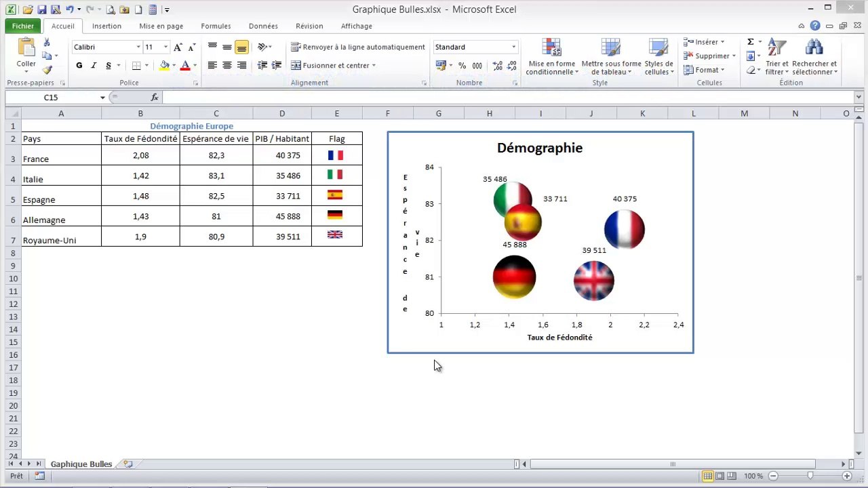Switch to the Insertion ribbon tab
Screen dimensions: 868x488
click(x=106, y=26)
